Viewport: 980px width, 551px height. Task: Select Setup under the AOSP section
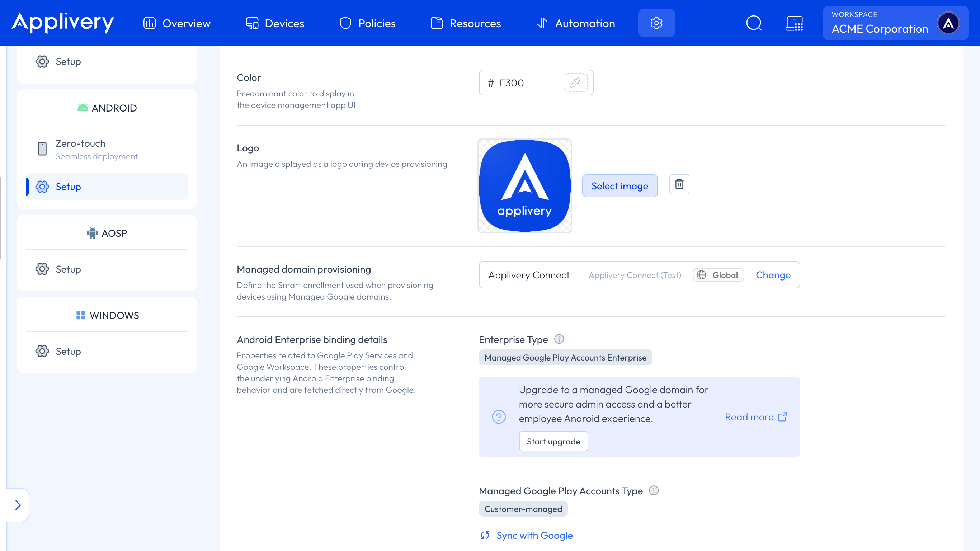107,269
